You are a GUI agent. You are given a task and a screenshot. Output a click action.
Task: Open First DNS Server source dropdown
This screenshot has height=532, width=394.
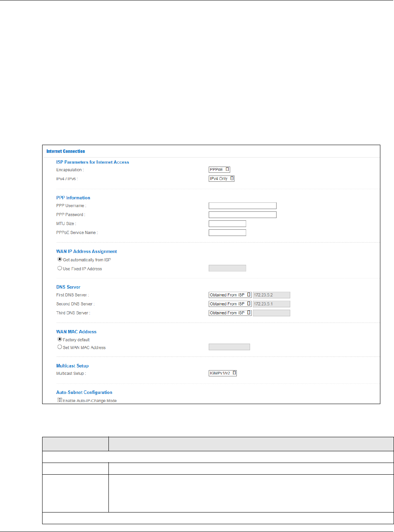click(230, 295)
